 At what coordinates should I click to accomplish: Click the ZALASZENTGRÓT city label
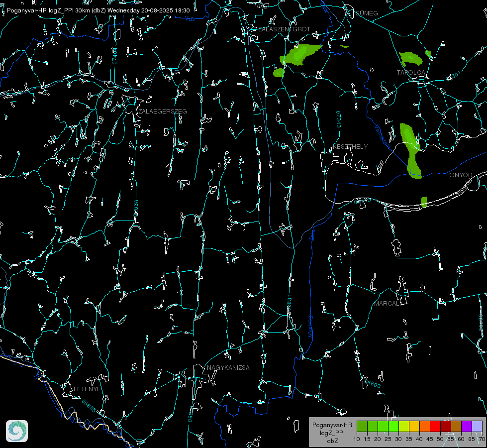(x=284, y=29)
